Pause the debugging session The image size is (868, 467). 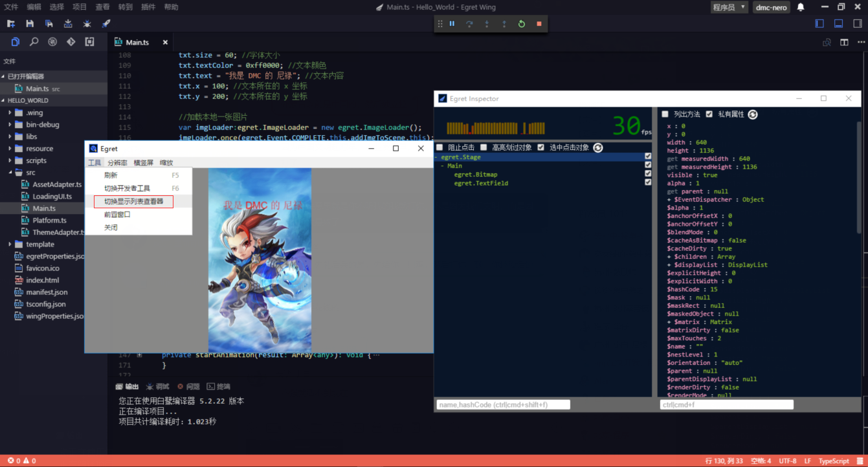click(452, 24)
